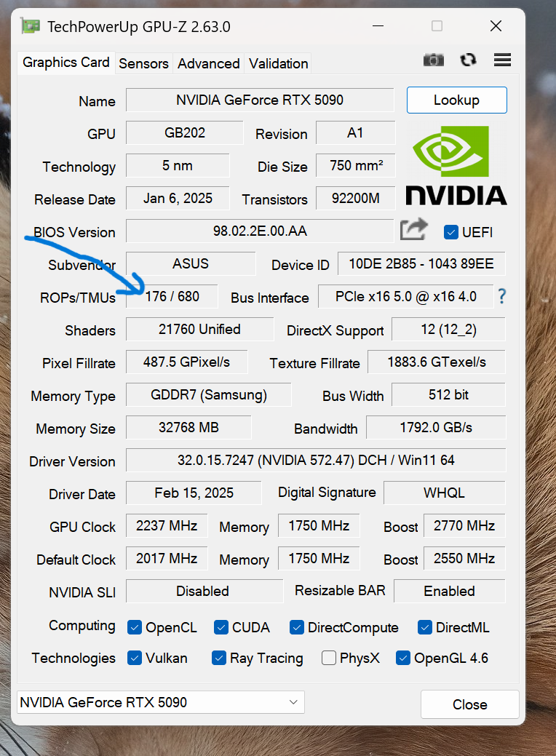Viewport: 556px width, 756px height.
Task: Click the Transistors field 92200M
Action: pyautogui.click(x=355, y=199)
